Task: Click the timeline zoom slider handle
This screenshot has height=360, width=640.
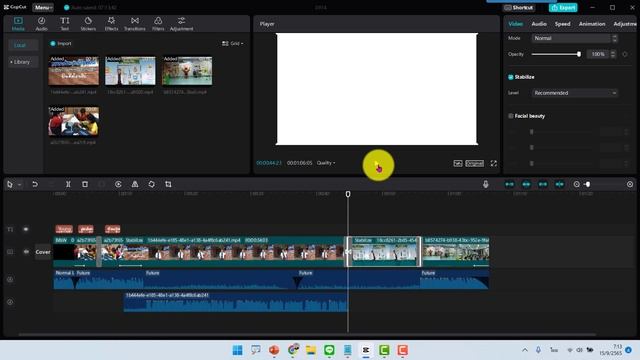Action: pos(588,184)
